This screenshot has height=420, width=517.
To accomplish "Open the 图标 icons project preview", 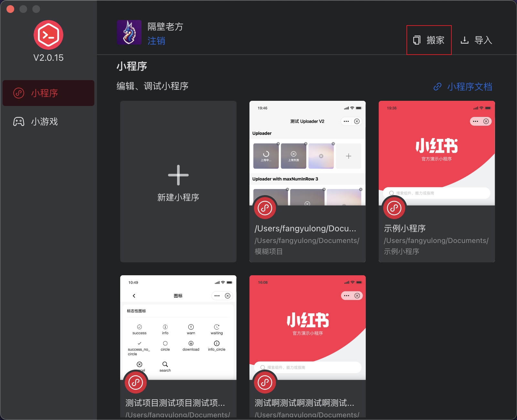I will 178,328.
